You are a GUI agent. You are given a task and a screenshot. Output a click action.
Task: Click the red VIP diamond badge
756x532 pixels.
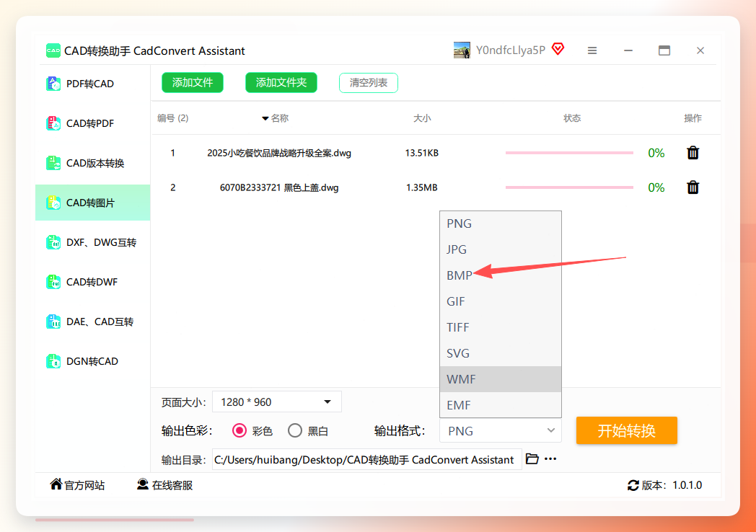(558, 49)
